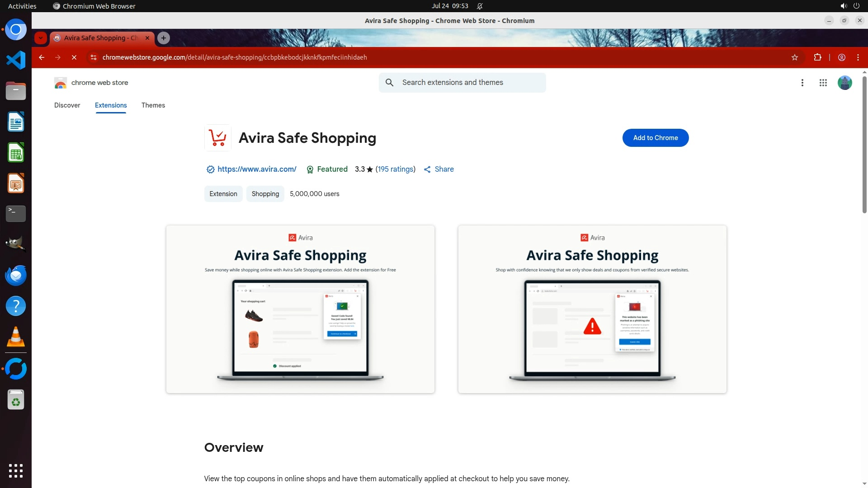Open the Google apps grid
Screen dimensions: 868x488
pyautogui.click(x=823, y=83)
